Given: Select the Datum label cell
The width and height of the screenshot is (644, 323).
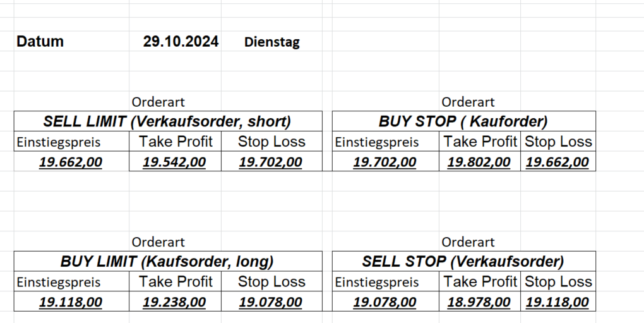Looking at the screenshot, I should 40,42.
